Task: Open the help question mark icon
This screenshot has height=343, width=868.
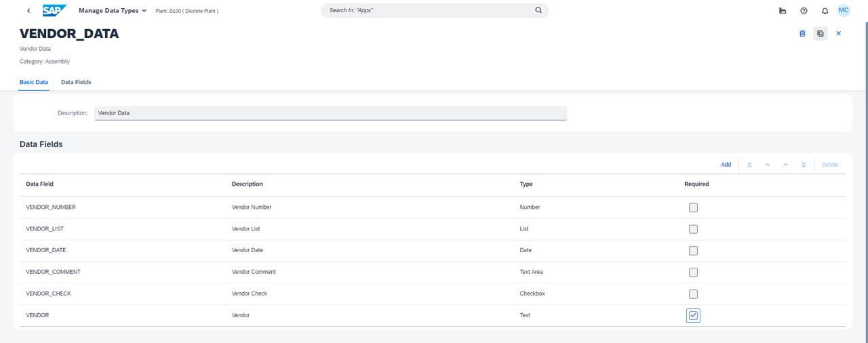Action: (804, 11)
